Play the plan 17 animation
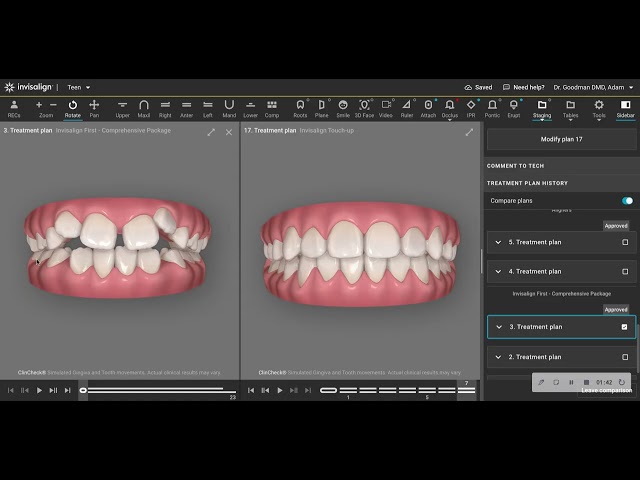This screenshot has height=480, width=640. pyautogui.click(x=280, y=390)
